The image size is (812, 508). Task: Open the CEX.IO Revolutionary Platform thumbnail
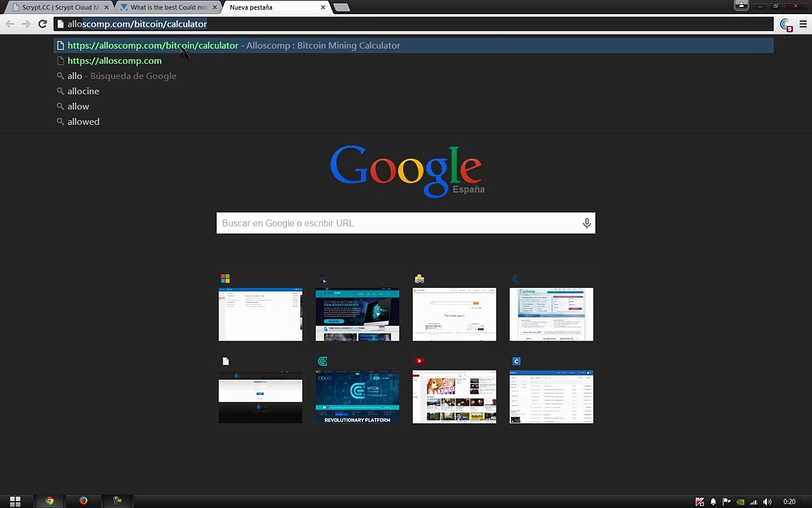[357, 397]
